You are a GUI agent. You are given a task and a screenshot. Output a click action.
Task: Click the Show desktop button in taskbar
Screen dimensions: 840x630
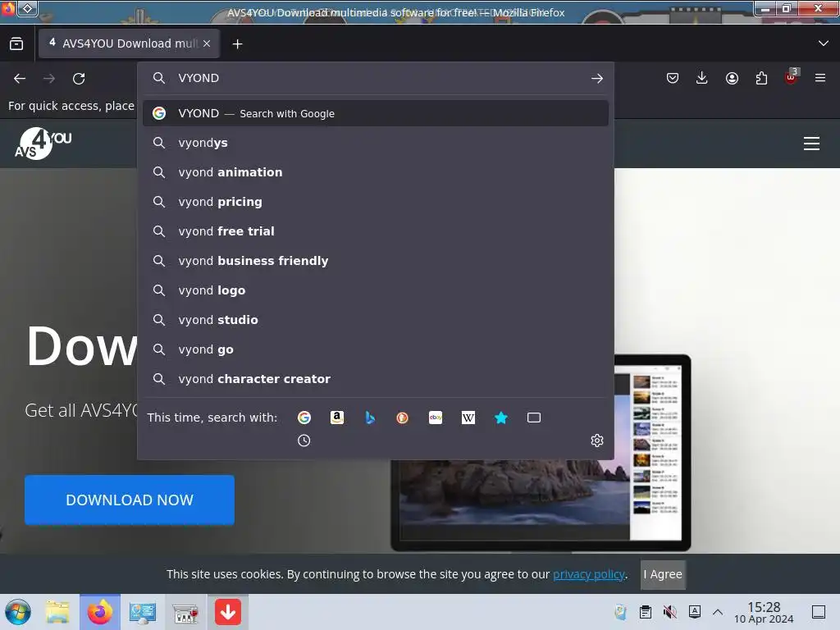[x=819, y=612]
